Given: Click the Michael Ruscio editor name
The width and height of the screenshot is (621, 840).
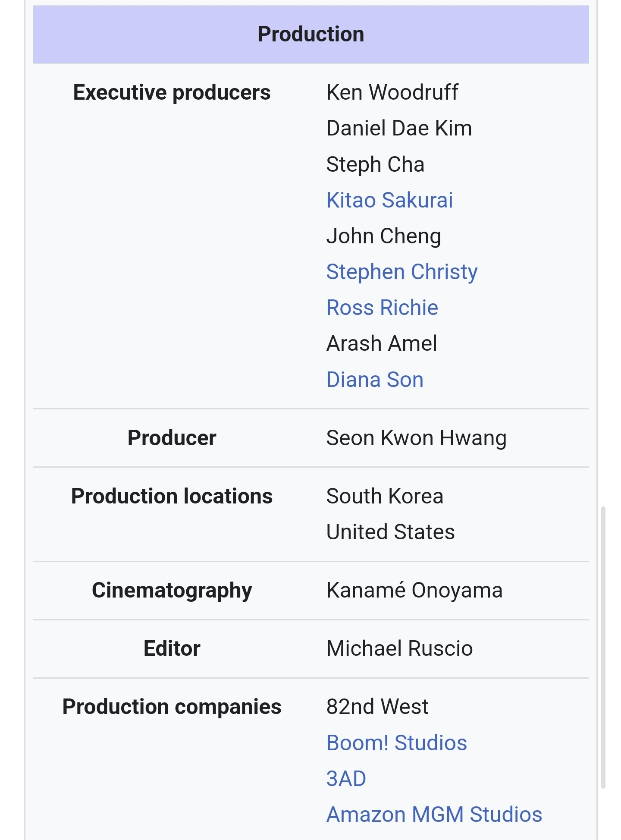Looking at the screenshot, I should coord(399,648).
